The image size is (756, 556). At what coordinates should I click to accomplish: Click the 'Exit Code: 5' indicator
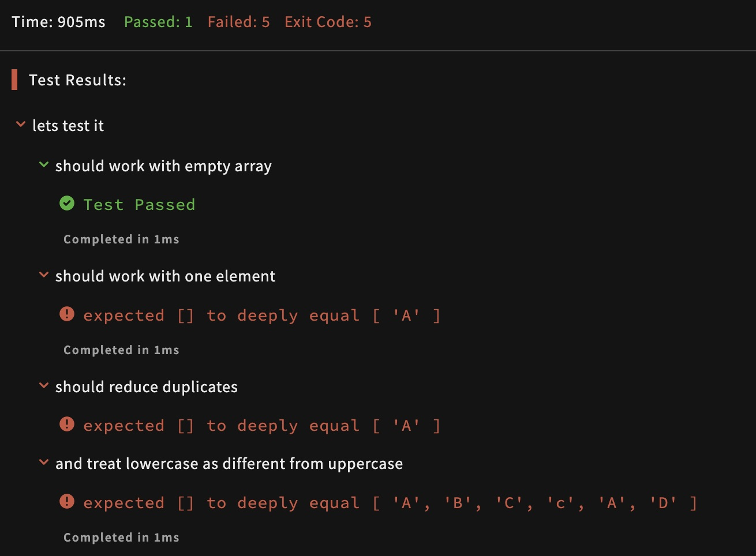click(328, 22)
